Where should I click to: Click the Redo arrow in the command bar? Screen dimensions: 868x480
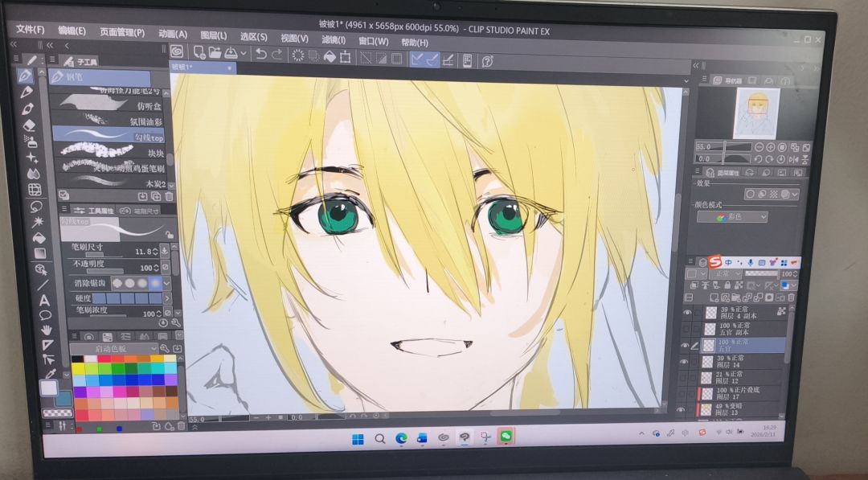[276, 55]
